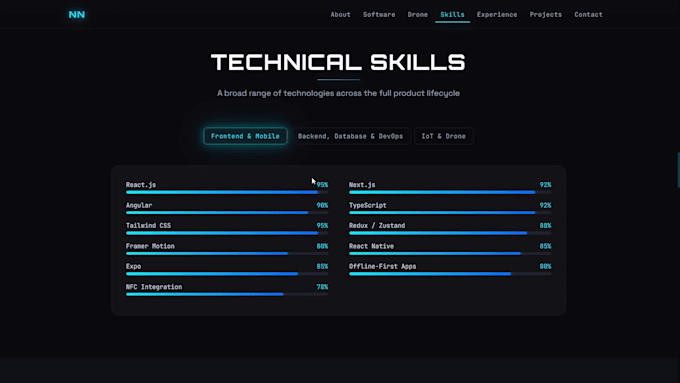This screenshot has width=680, height=383.
Task: Click the TypeScript skill label
Action: point(368,205)
